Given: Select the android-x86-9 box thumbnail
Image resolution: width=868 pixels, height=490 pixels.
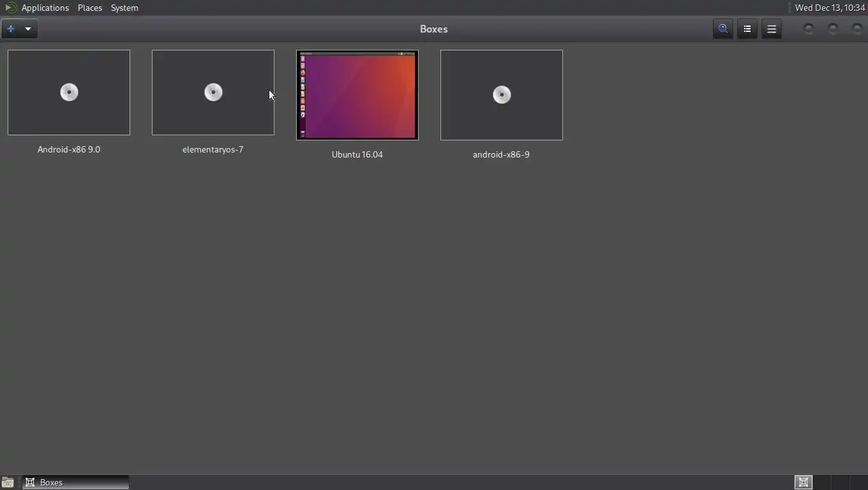Looking at the screenshot, I should tap(502, 95).
